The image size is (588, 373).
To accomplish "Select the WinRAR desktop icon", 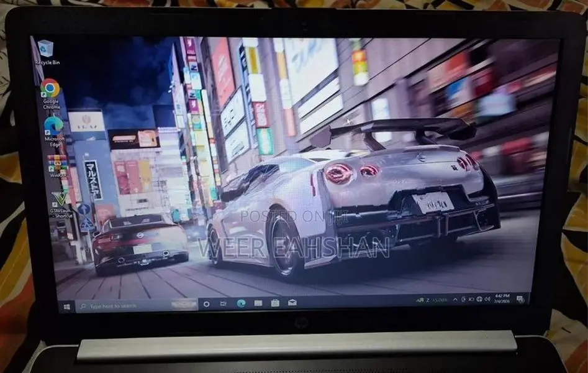I will pyautogui.click(x=57, y=165).
